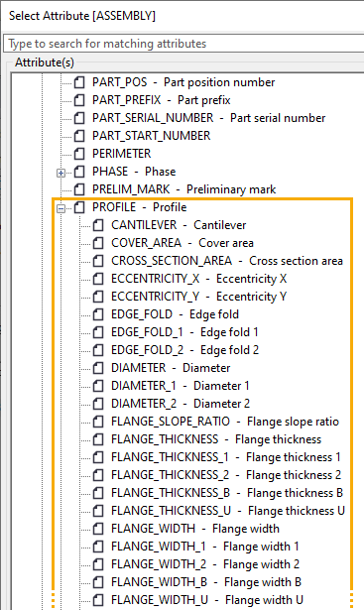Select FLANGE_THICKNESS_2 - Flange thickness 2
The height and width of the screenshot is (610, 364).
227,475
